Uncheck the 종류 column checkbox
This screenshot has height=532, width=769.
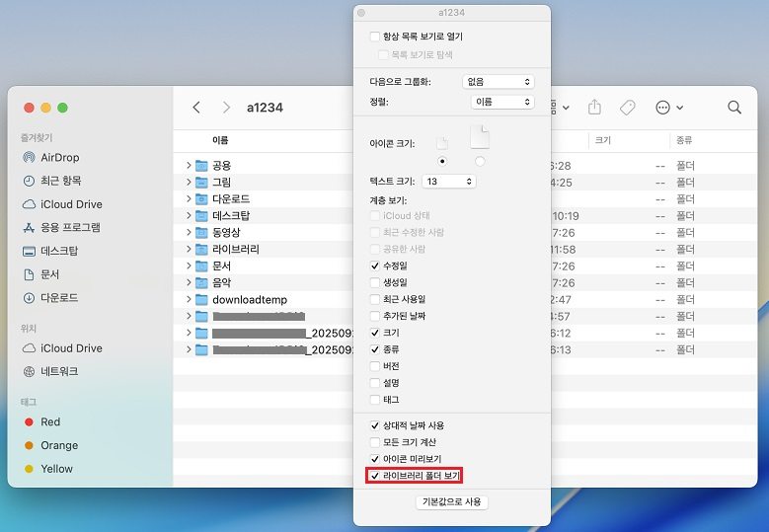[x=375, y=349]
